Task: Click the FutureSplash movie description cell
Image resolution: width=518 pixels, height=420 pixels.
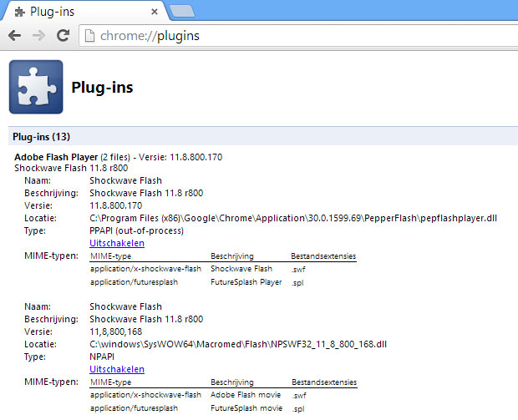Action: pyautogui.click(x=246, y=408)
